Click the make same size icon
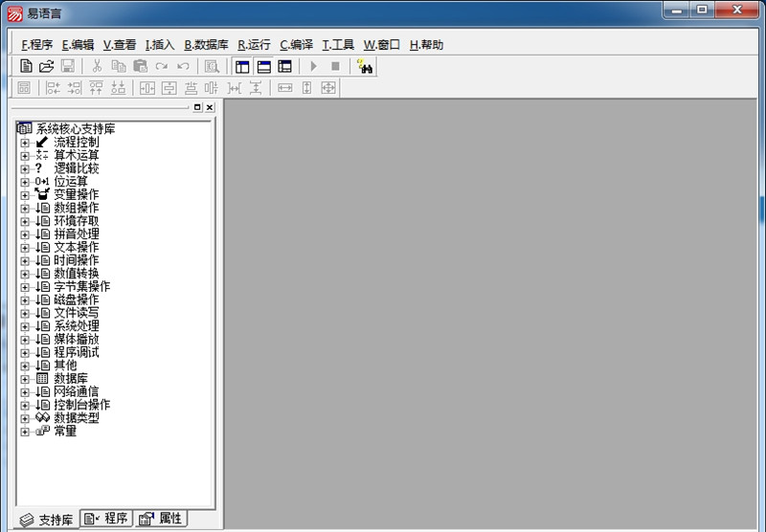Viewport: 766px width, 532px height. pos(328,88)
